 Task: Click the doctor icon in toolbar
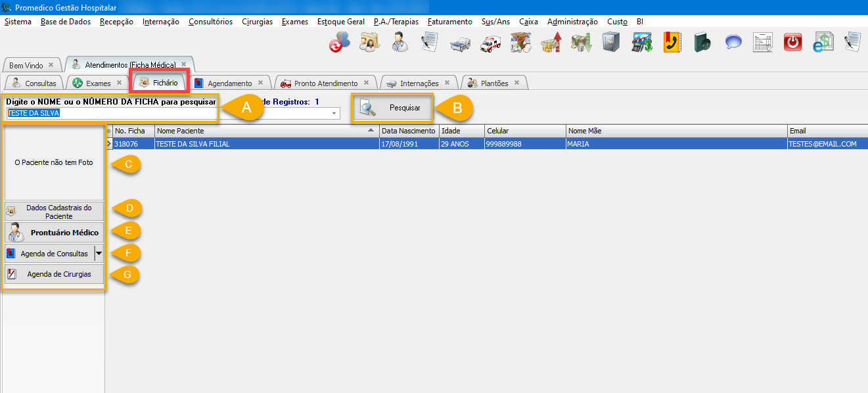point(399,43)
